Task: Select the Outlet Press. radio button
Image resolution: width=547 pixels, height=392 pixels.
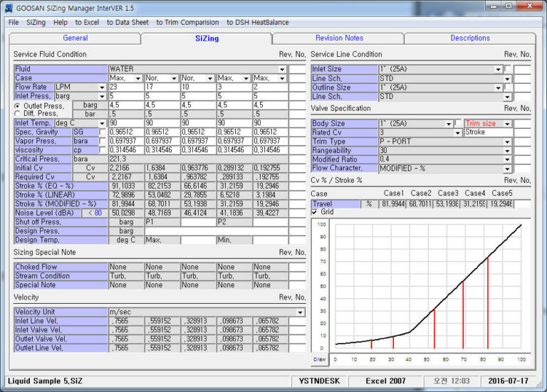Action: tap(17, 105)
